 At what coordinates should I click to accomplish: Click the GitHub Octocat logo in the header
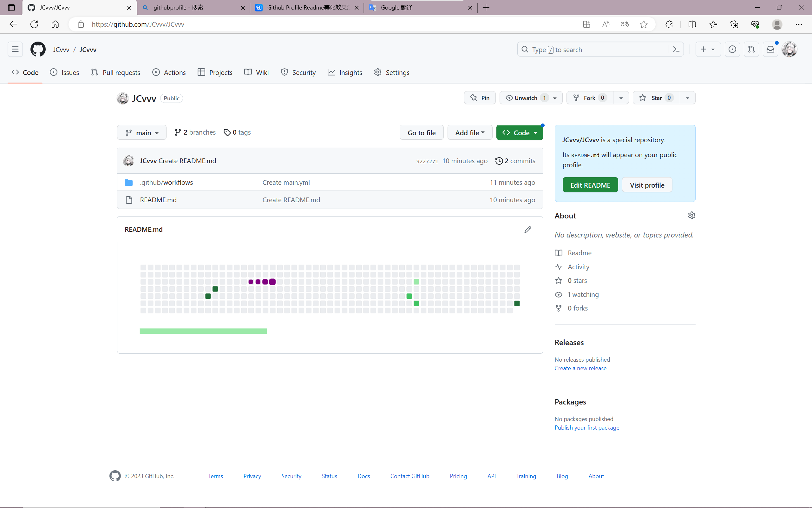tap(38, 50)
